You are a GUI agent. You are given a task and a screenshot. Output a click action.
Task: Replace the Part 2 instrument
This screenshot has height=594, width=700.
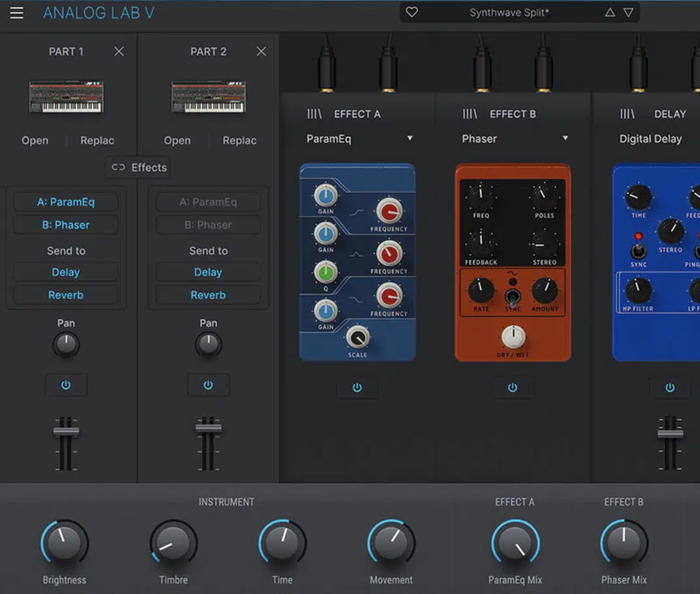239,141
